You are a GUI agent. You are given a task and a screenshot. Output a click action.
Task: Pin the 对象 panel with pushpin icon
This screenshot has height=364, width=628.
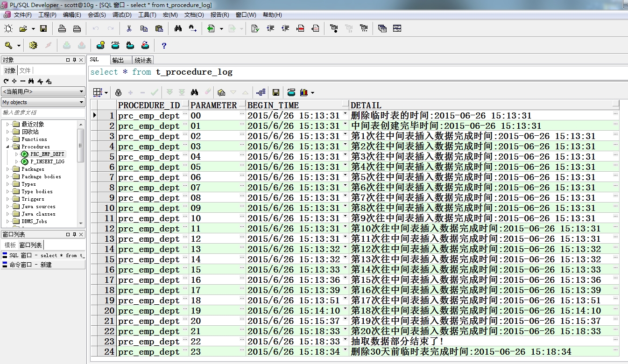click(74, 60)
